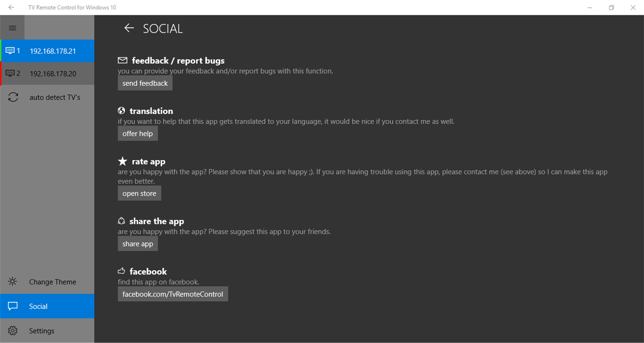
Task: Select the star icon beside rate app
Action: click(122, 161)
